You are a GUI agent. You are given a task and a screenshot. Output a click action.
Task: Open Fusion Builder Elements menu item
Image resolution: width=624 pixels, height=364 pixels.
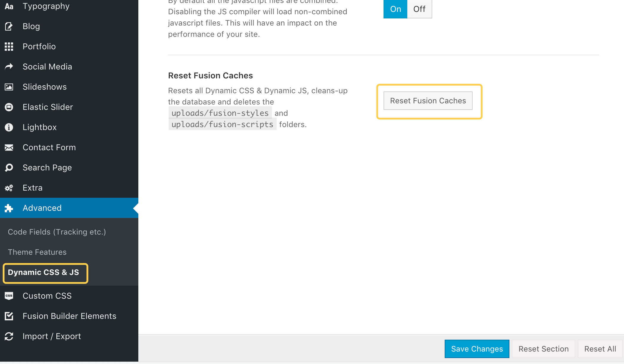point(69,316)
